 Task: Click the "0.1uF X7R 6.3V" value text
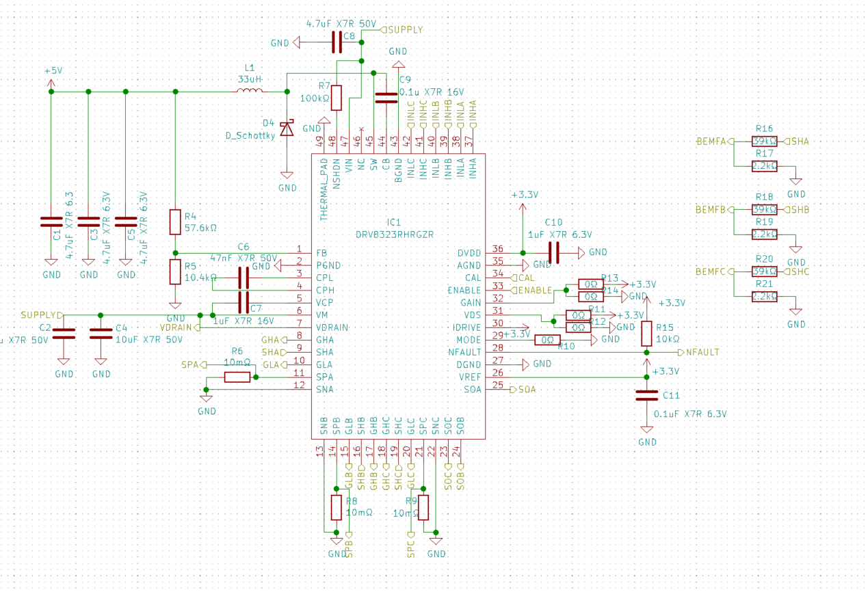[691, 414]
